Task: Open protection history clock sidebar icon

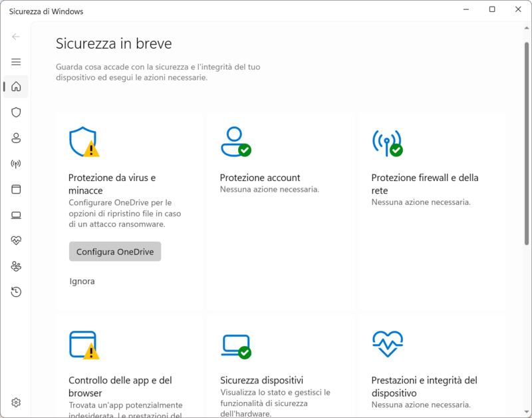Action: coord(16,292)
